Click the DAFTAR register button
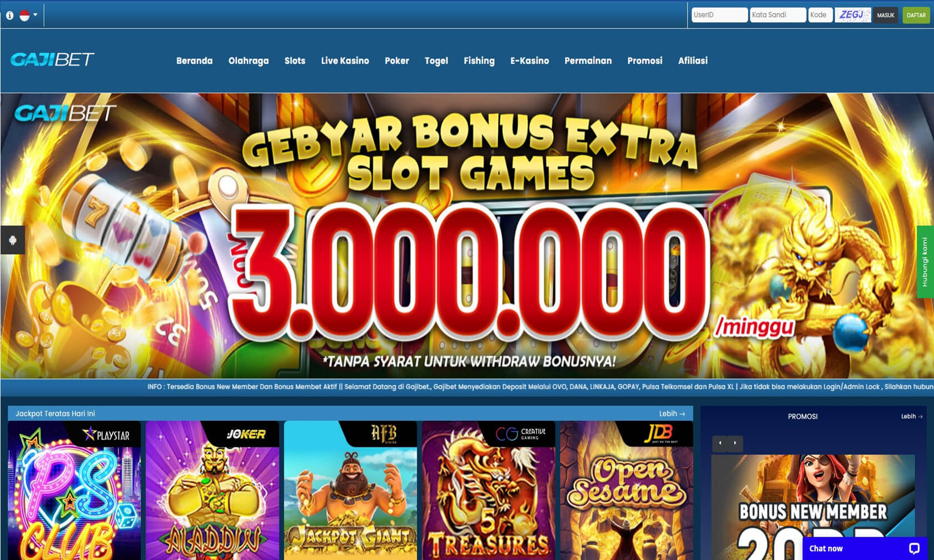This screenshot has width=934, height=560. pyautogui.click(x=916, y=15)
